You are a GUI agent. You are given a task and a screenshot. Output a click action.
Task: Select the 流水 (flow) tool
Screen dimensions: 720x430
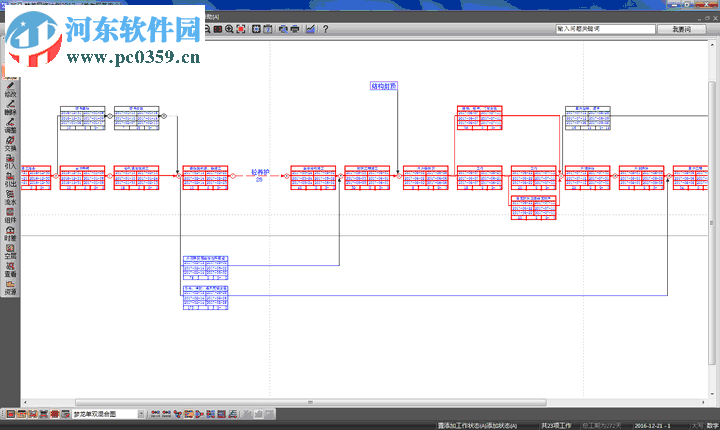[10, 197]
